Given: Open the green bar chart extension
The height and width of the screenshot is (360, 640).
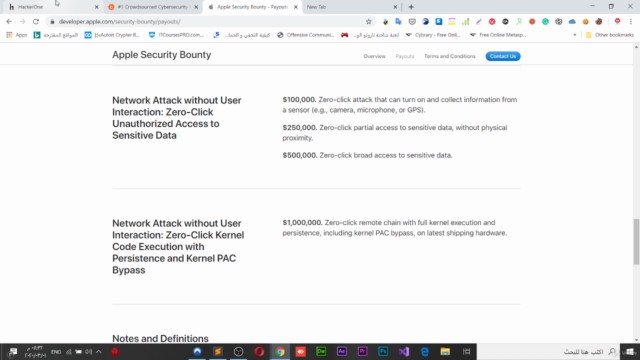Looking at the screenshot, I should click(x=465, y=22).
